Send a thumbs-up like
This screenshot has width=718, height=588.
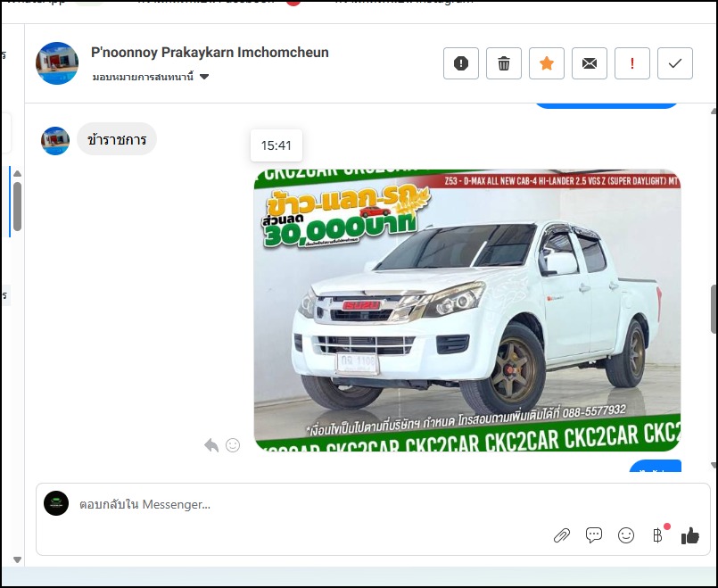tap(690, 534)
